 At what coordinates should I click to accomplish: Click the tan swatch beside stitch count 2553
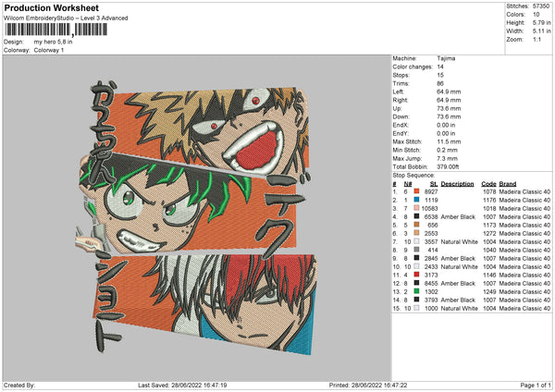point(416,233)
